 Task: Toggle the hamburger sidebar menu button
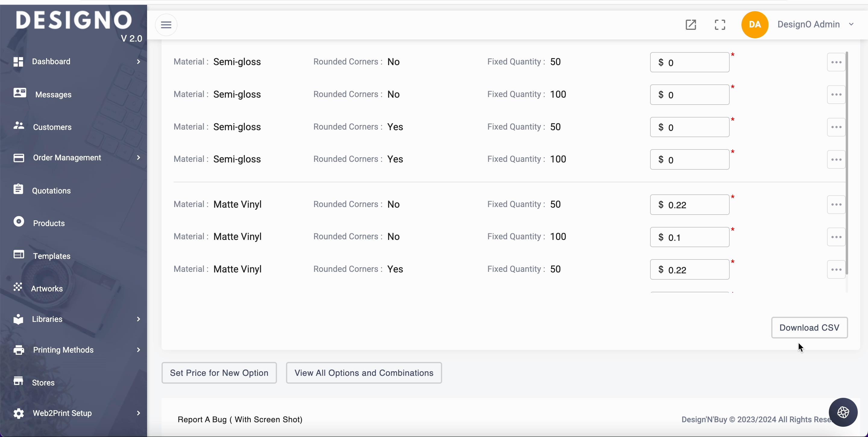166,25
